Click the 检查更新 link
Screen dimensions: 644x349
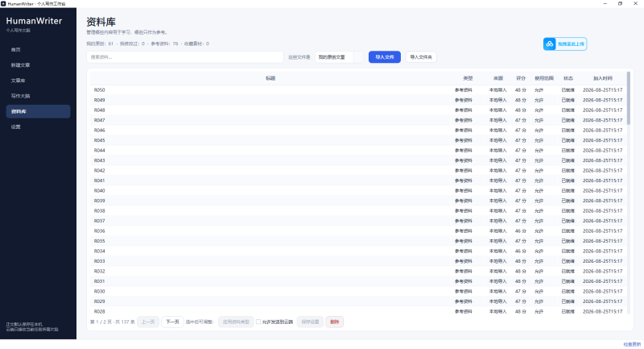(x=632, y=344)
